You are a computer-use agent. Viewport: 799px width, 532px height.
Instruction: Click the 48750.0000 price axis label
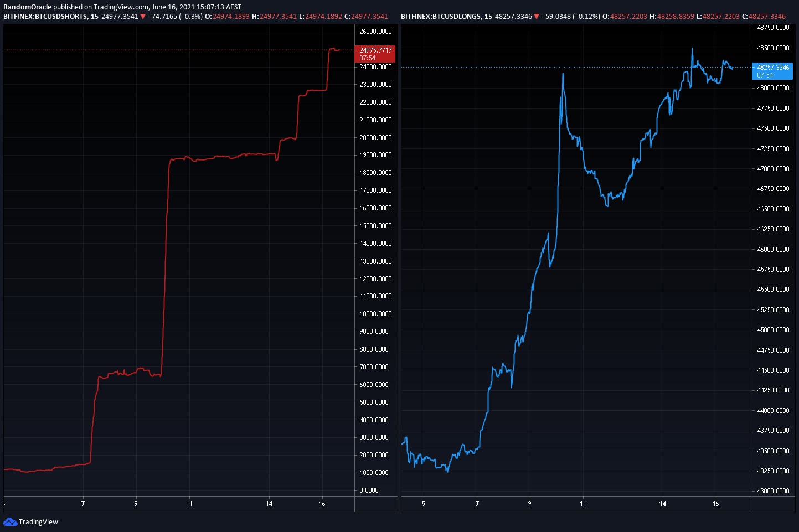pyautogui.click(x=773, y=28)
